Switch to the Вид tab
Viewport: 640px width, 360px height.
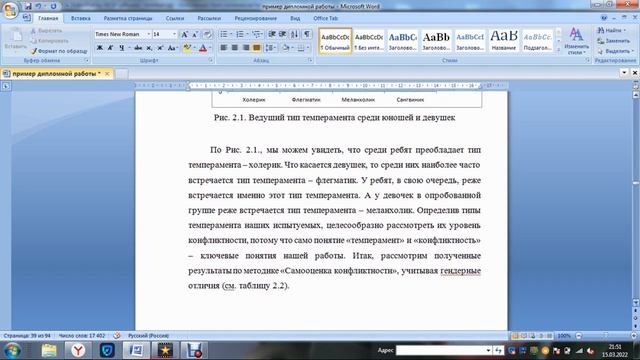295,18
